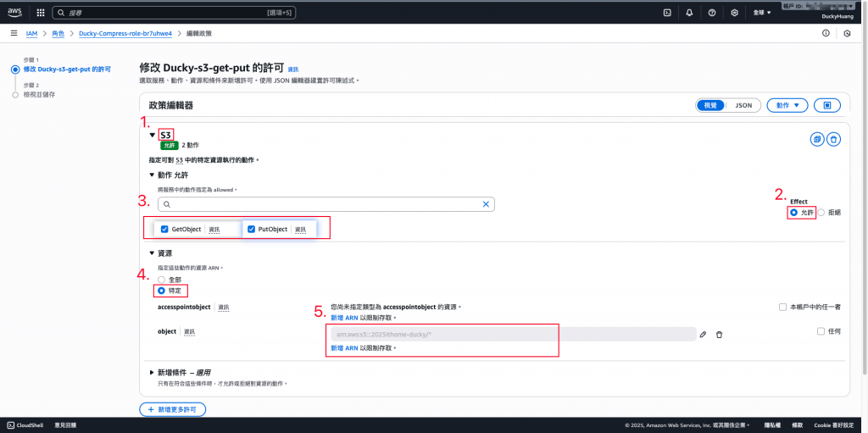Launch CloudShell from the top bar icon
Viewport: 868px width, 433px height.
click(x=668, y=12)
